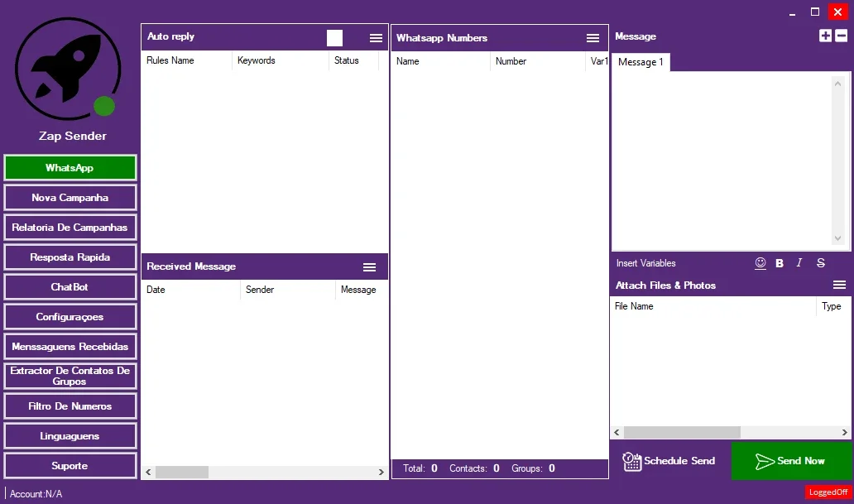Click the File Name column header
Image resolution: width=854 pixels, height=504 pixels.
713,306
